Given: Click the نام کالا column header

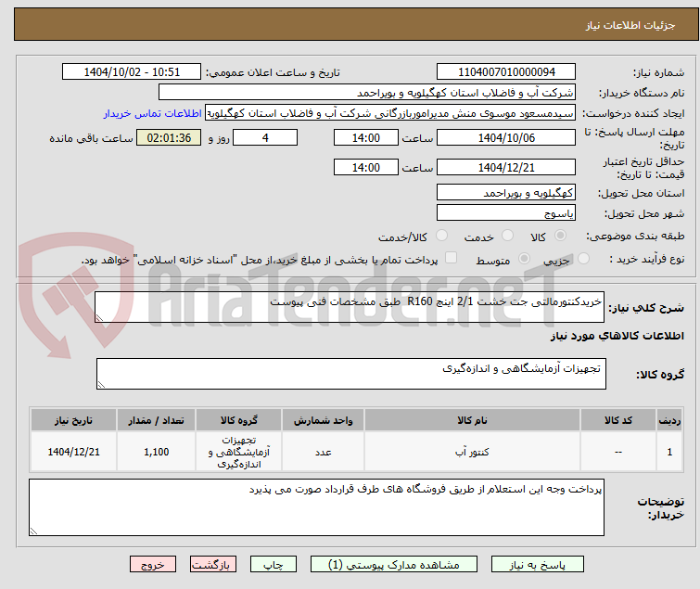Looking at the screenshot, I should (x=472, y=420).
